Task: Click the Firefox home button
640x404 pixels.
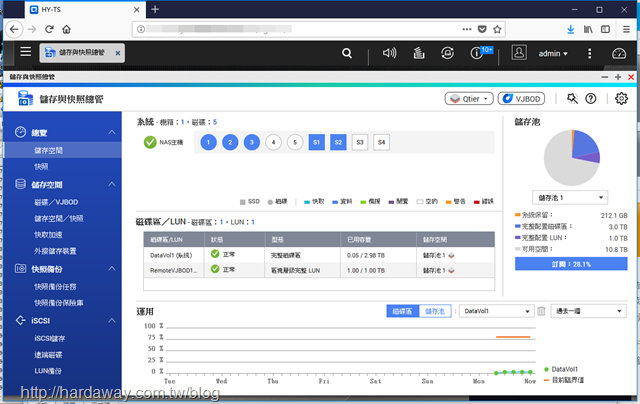Action: (67, 29)
